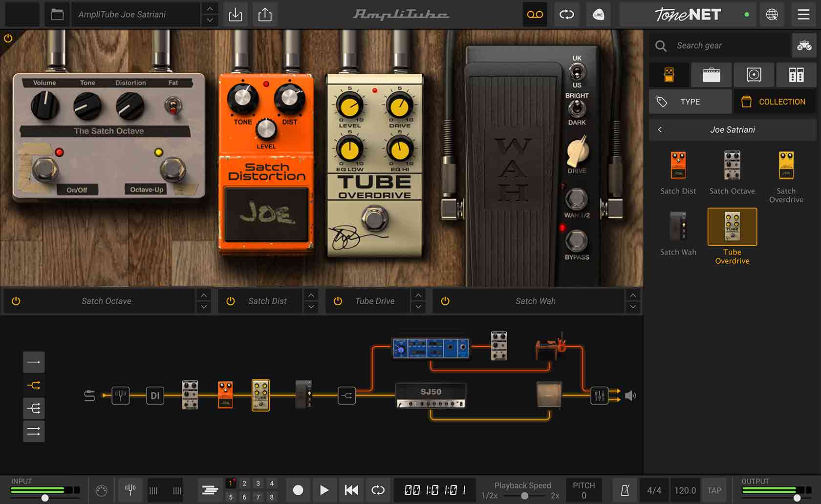This screenshot has height=504, width=821.
Task: Click the play button
Action: pyautogui.click(x=324, y=490)
